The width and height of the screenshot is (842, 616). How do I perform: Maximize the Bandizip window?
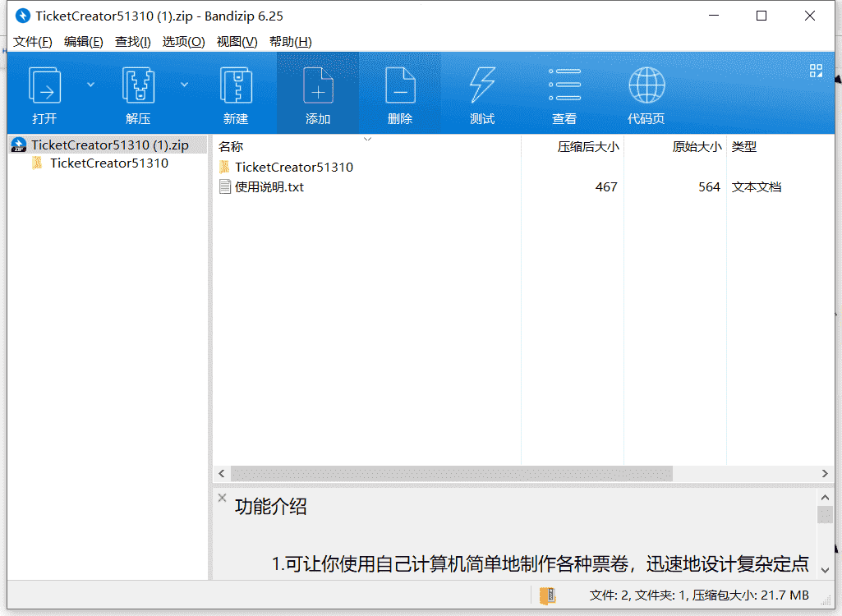pos(761,16)
